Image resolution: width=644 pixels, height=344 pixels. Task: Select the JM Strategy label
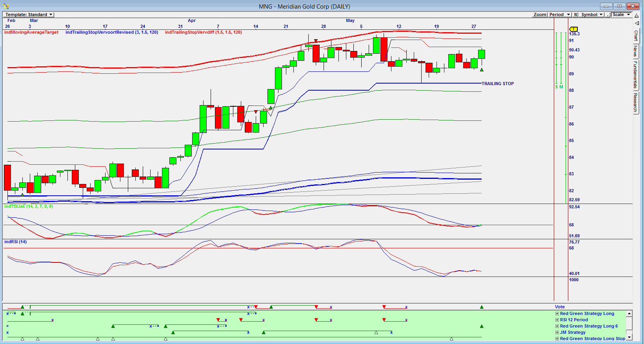click(573, 332)
